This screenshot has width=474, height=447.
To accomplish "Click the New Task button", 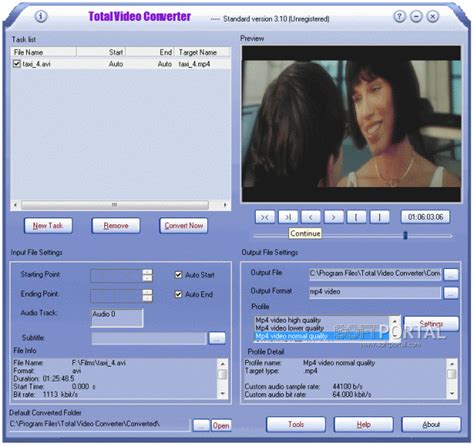I will (x=48, y=226).
